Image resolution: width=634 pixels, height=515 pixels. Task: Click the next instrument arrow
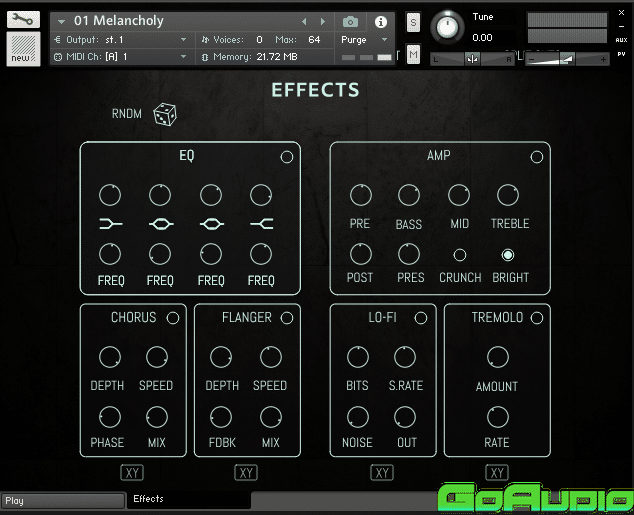(x=323, y=21)
